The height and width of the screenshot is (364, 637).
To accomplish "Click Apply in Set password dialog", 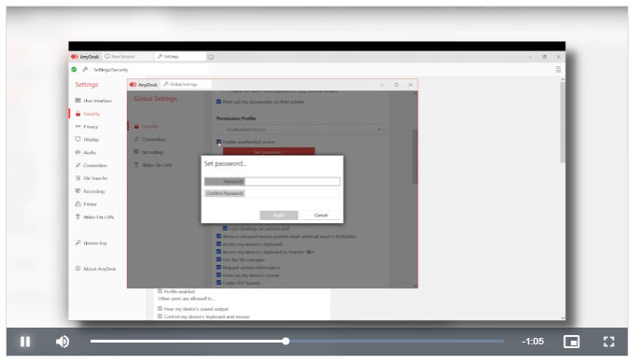I will (x=278, y=215).
